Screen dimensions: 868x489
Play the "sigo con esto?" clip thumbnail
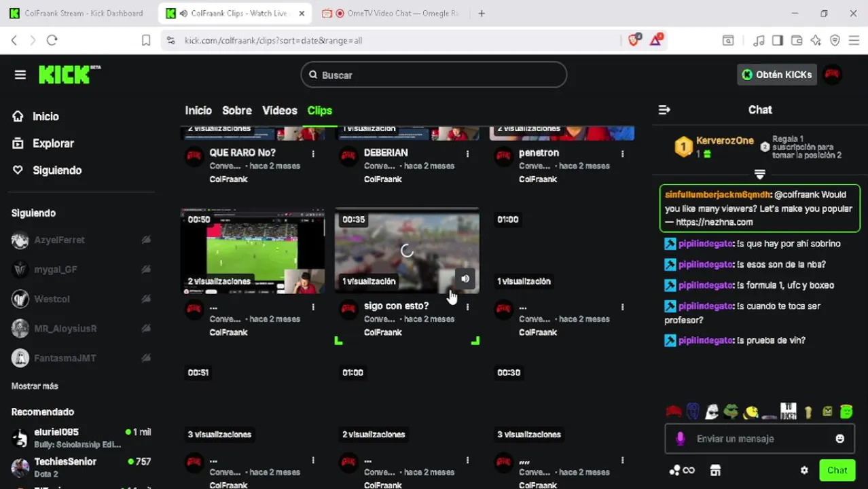pos(407,251)
